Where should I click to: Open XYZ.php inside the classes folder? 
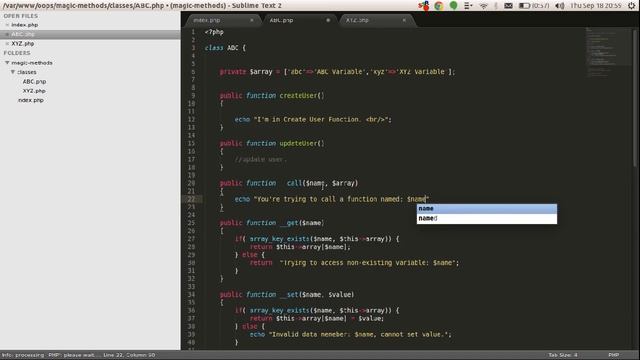(x=34, y=91)
